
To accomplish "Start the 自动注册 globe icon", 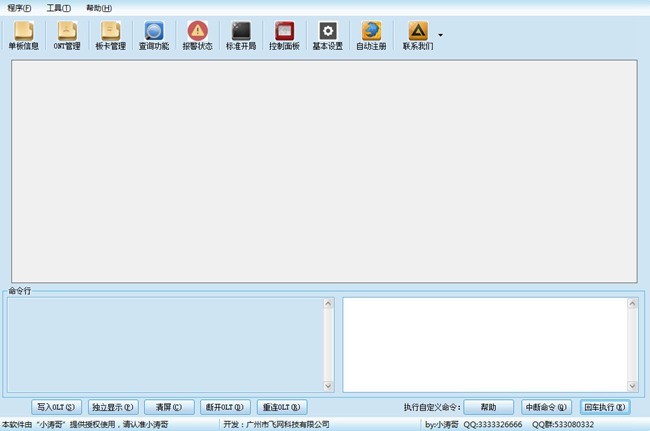I will 371,36.
